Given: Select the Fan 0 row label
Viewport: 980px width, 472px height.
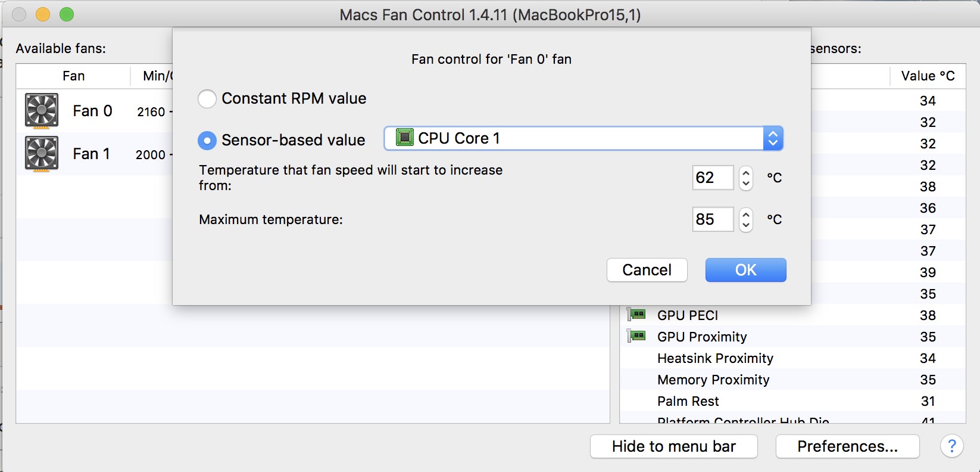Looking at the screenshot, I should (92, 111).
